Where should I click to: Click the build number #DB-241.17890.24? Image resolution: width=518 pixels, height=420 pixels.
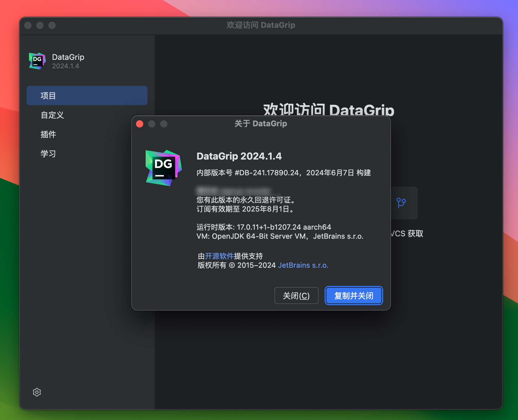(265, 173)
